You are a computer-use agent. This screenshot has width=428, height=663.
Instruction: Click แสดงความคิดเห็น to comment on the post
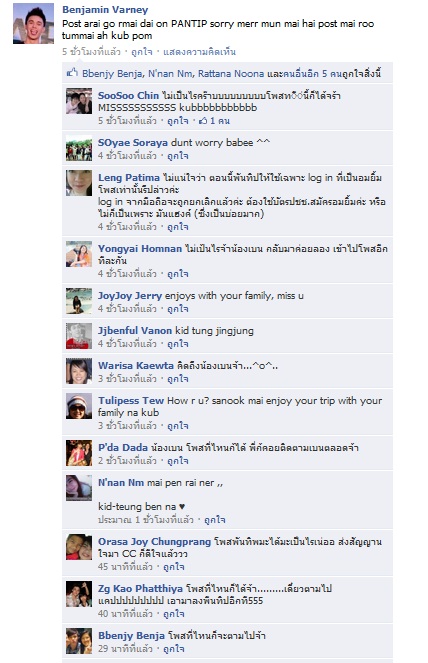point(199,52)
